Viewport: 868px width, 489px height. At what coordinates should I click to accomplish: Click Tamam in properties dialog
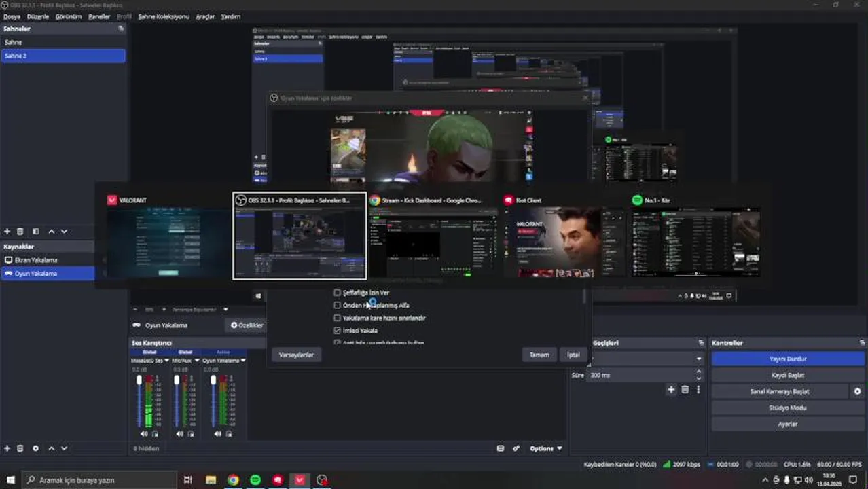tap(539, 355)
